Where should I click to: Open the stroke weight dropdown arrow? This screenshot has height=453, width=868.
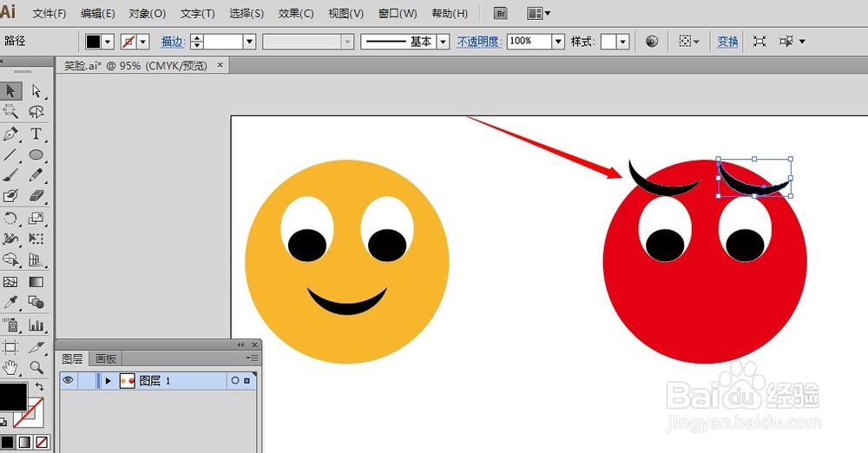tap(250, 42)
